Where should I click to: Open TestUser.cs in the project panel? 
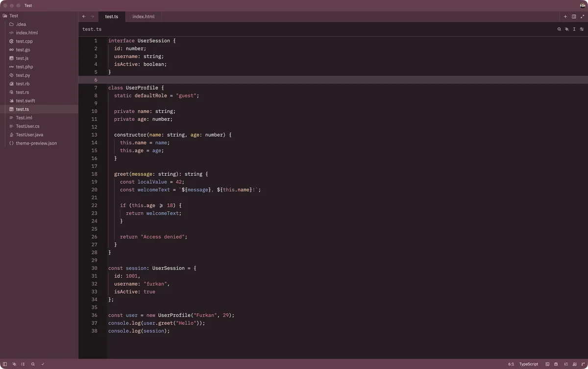[x=39, y=126]
